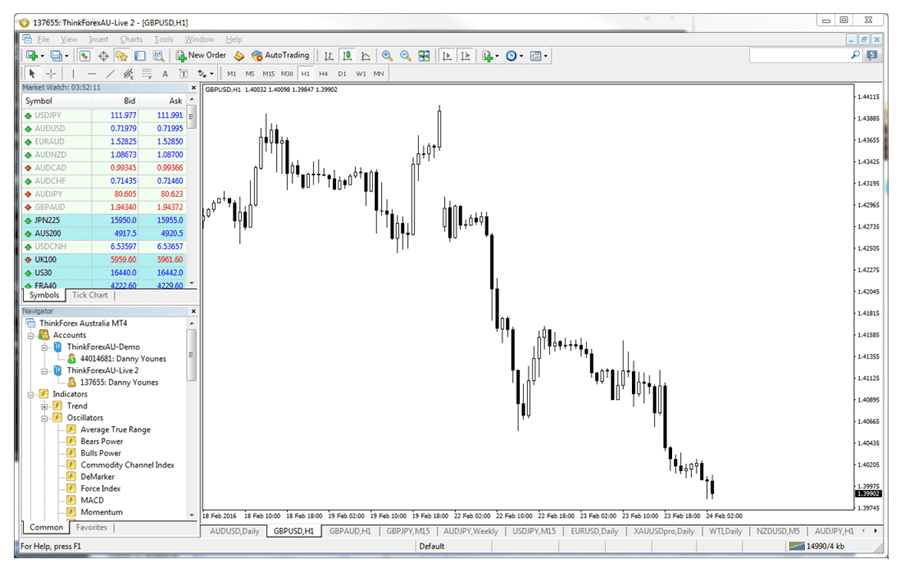Switch chart to candlesticks view
The width and height of the screenshot is (900, 568).
click(x=349, y=56)
